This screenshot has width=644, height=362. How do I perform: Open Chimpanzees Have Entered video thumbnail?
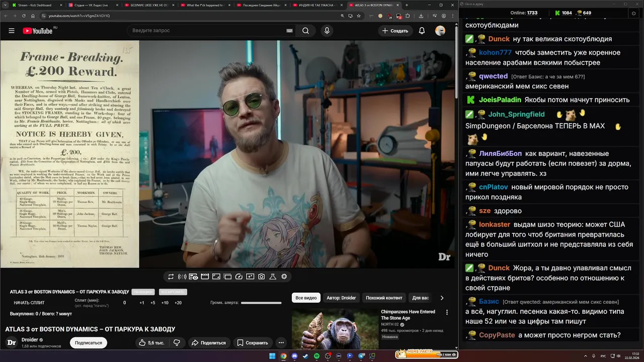(335, 329)
